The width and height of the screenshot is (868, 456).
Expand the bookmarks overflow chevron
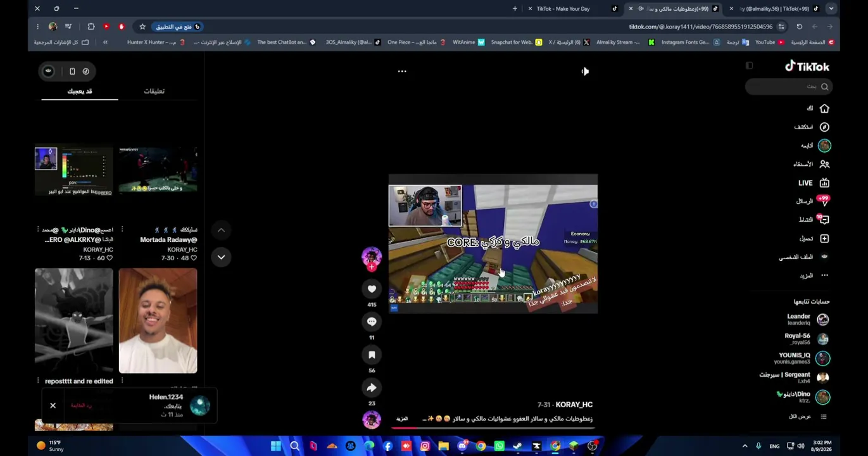click(x=105, y=42)
